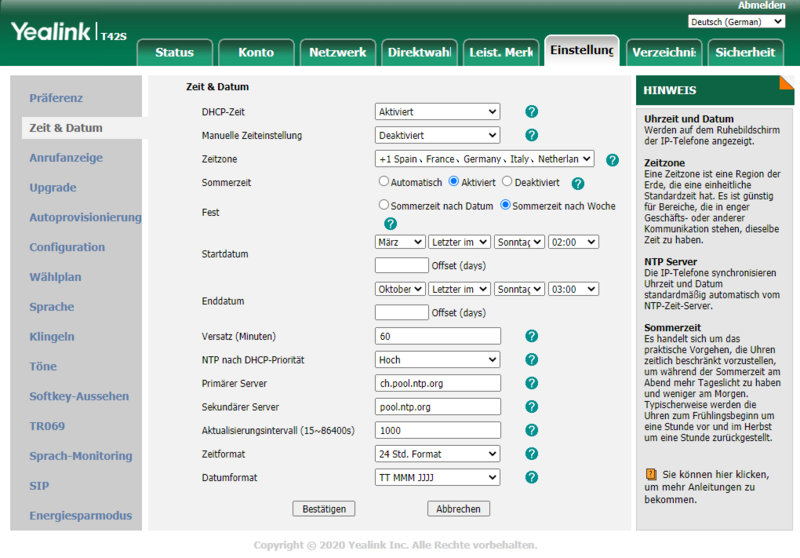
Task: Click the Startdatum Offset (days) field
Action: coord(402,265)
